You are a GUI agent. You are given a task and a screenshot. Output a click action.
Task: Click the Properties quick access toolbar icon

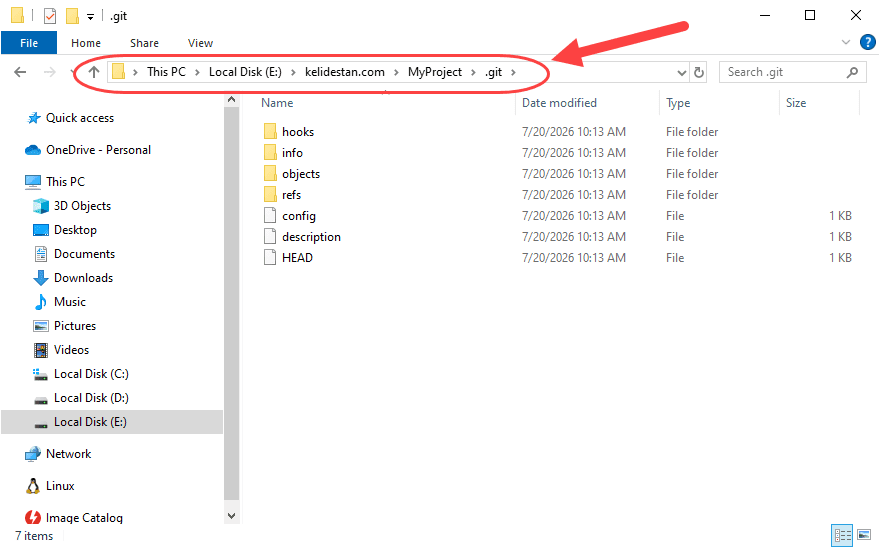[x=50, y=16]
